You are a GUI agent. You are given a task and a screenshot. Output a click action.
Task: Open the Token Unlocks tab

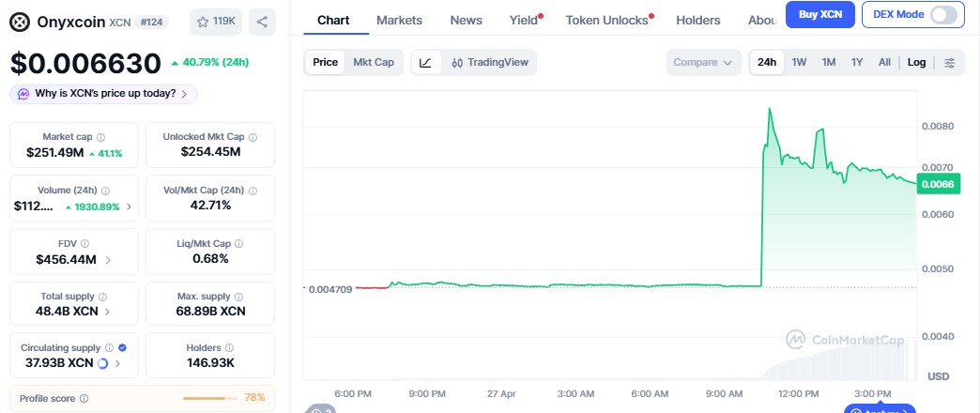pyautogui.click(x=609, y=21)
